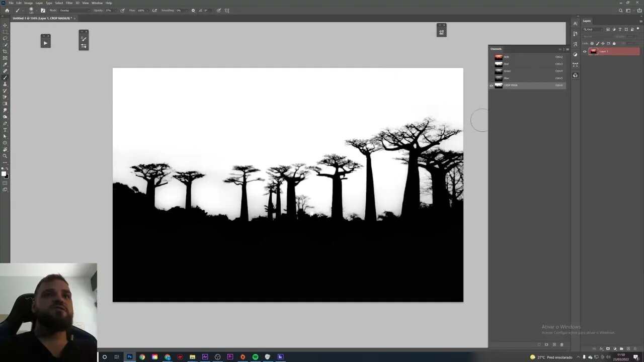This screenshot has height=362, width=644.
Task: Select the Lasso tool
Action: [5, 38]
